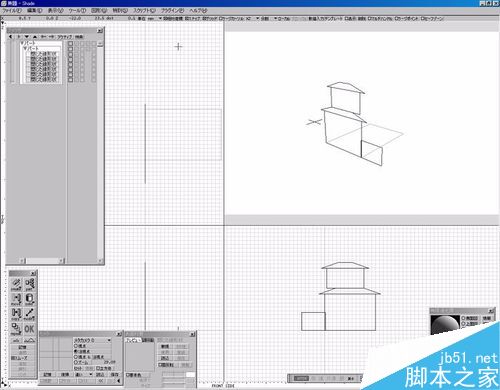Collapse the nested パート tree node
This screenshot has height=390, width=500.
25,48
